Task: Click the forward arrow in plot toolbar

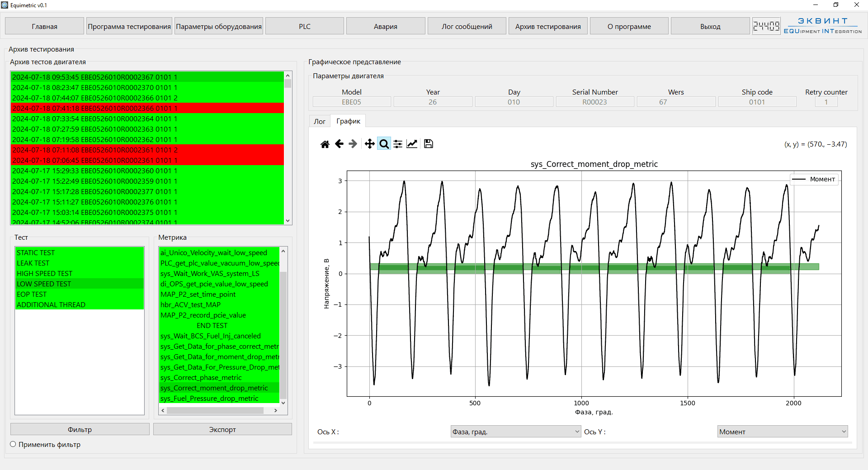Action: tap(353, 144)
